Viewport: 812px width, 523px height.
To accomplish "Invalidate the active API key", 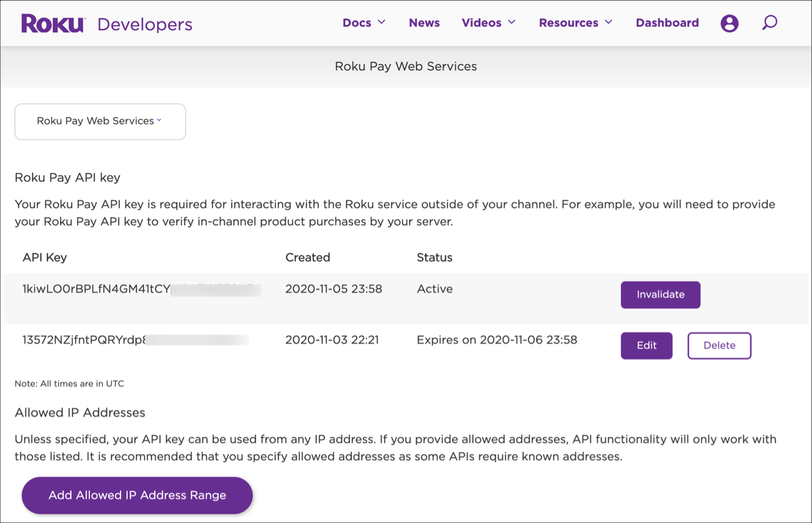I will pyautogui.click(x=660, y=294).
